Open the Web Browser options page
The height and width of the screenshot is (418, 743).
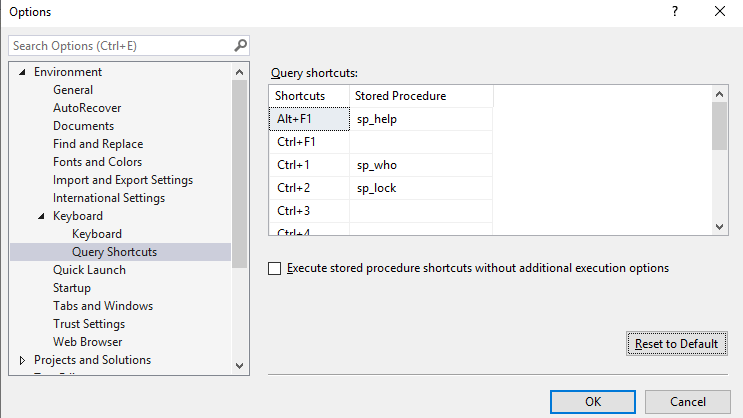point(88,342)
